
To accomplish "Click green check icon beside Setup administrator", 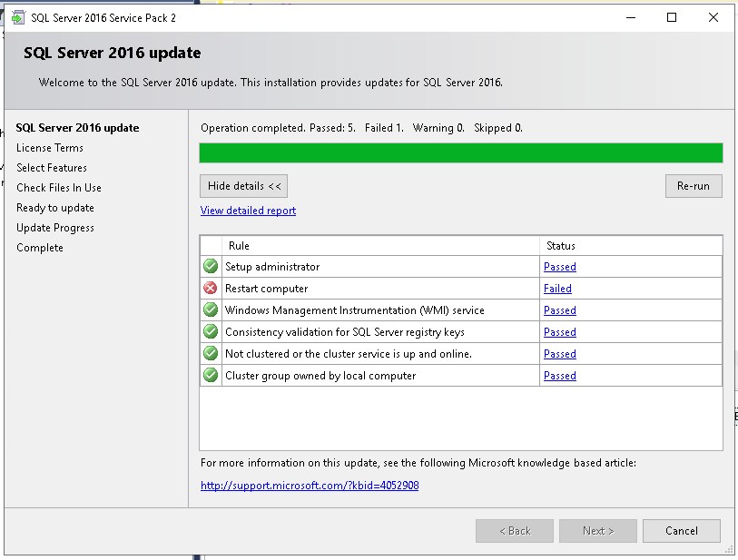I will [211, 266].
